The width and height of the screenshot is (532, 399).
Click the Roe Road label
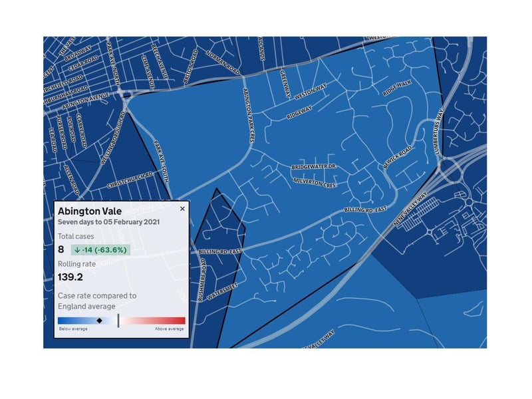[x=71, y=129]
